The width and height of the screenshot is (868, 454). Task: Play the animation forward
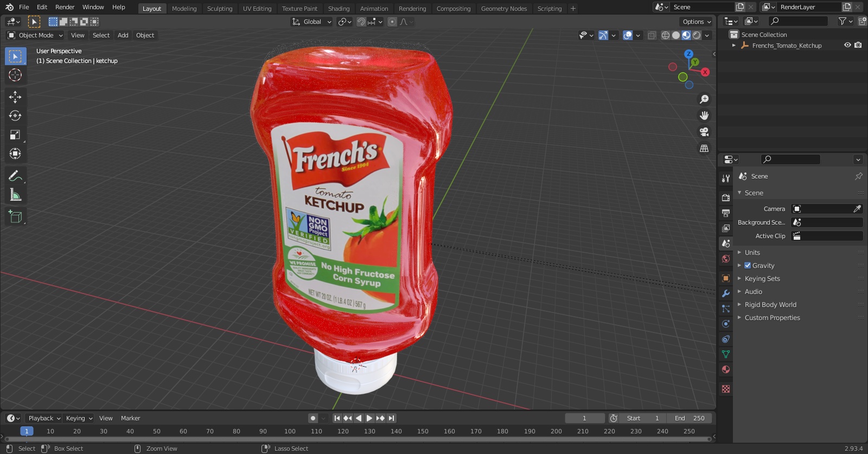pos(369,418)
